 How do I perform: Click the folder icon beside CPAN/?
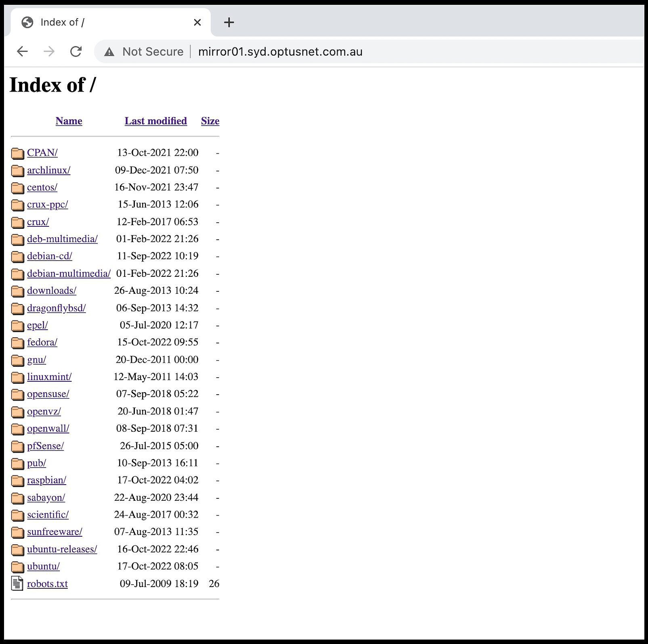tap(18, 153)
